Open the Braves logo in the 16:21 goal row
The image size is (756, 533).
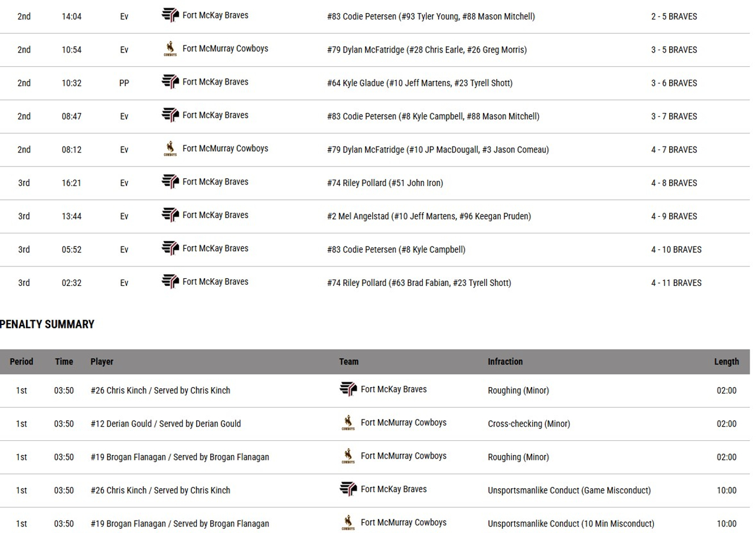pos(170,183)
